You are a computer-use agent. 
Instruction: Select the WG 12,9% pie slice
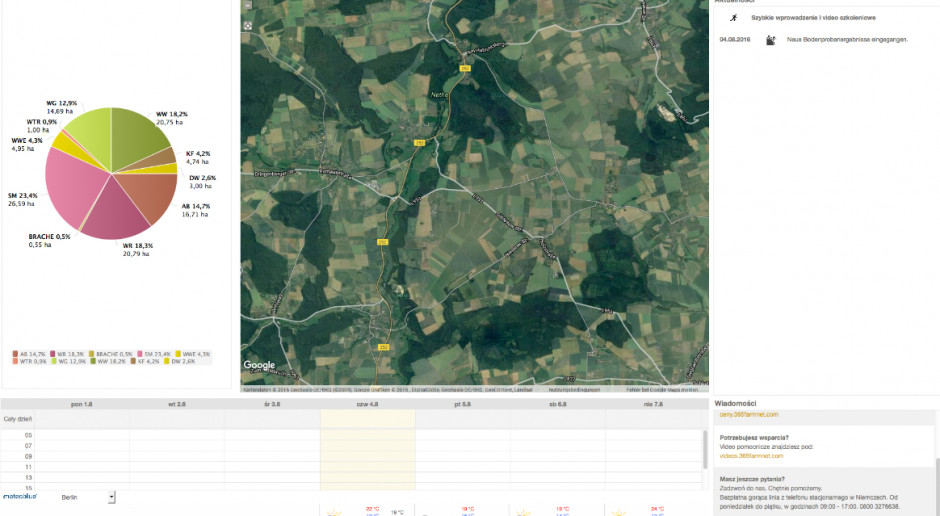pos(93,135)
